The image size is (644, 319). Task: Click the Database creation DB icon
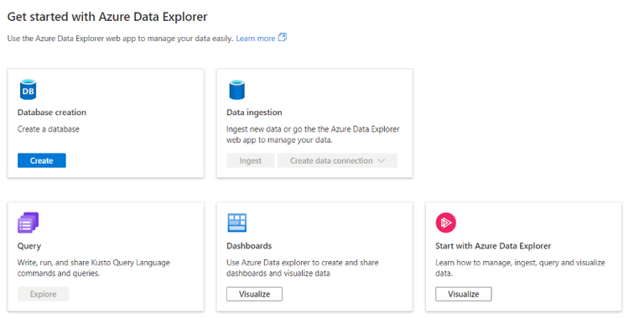[28, 90]
